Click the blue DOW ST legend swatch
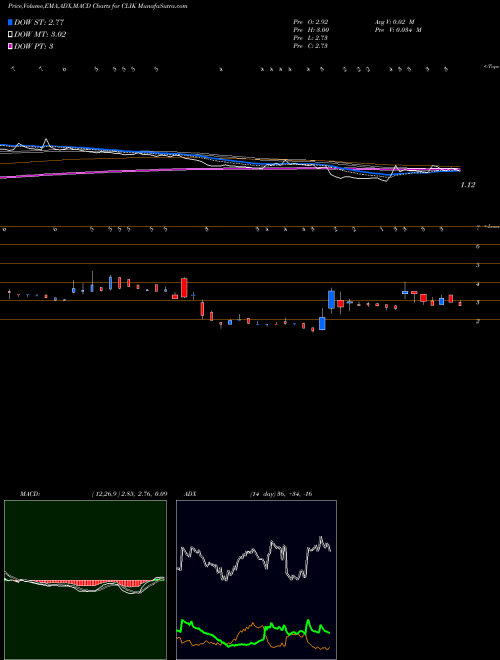The width and height of the screenshot is (500, 660). click(10, 22)
